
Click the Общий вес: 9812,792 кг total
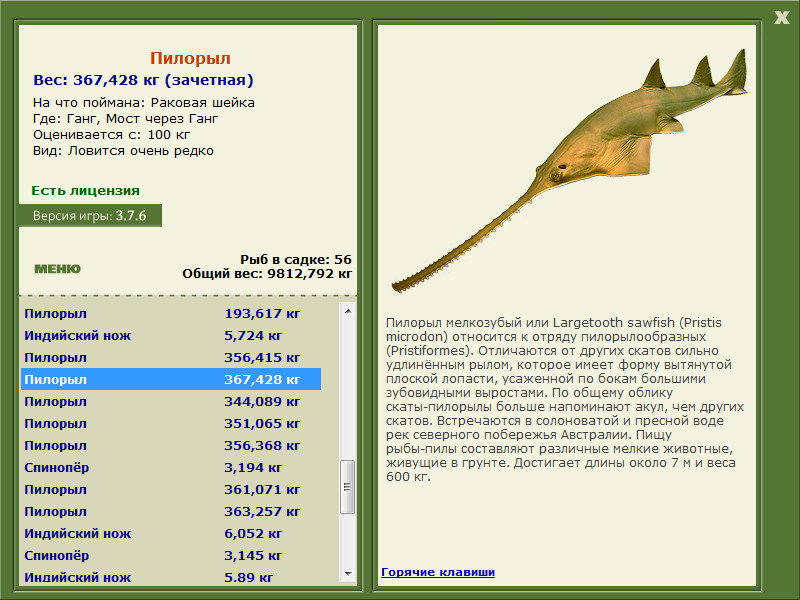point(267,273)
